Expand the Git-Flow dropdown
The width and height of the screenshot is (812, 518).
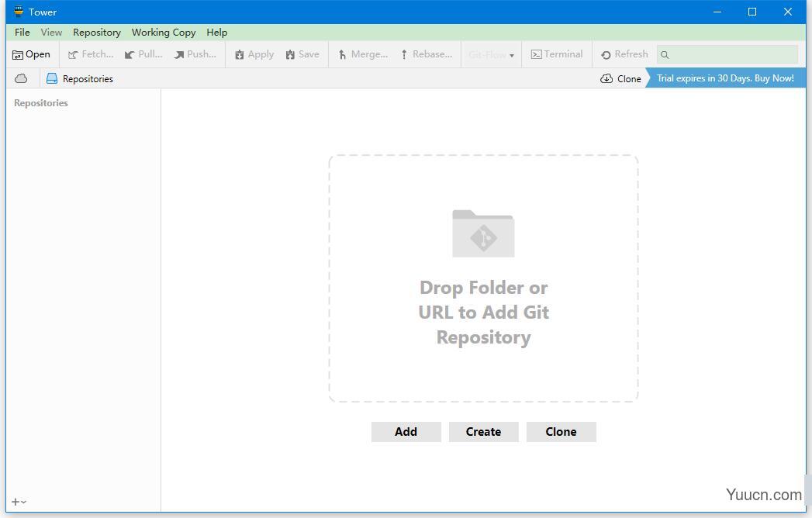pyautogui.click(x=492, y=55)
